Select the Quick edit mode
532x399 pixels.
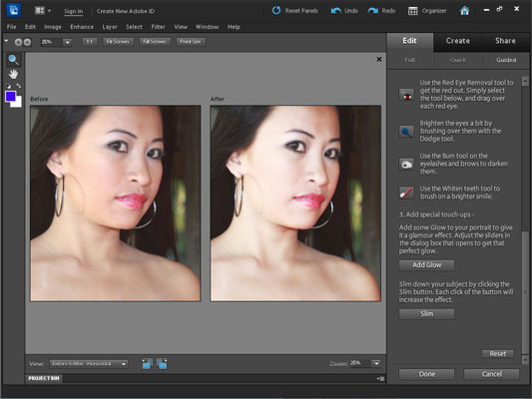click(x=458, y=60)
